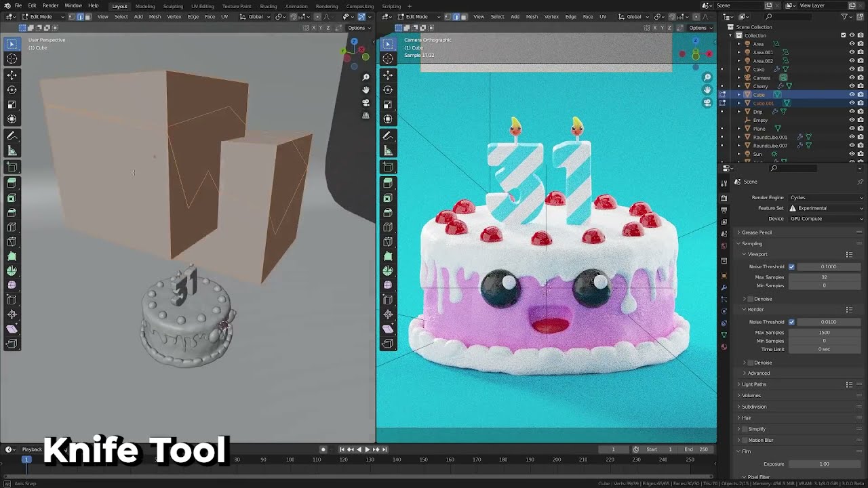
Task: Open the Modifier wrench properties tab
Action: (724, 286)
